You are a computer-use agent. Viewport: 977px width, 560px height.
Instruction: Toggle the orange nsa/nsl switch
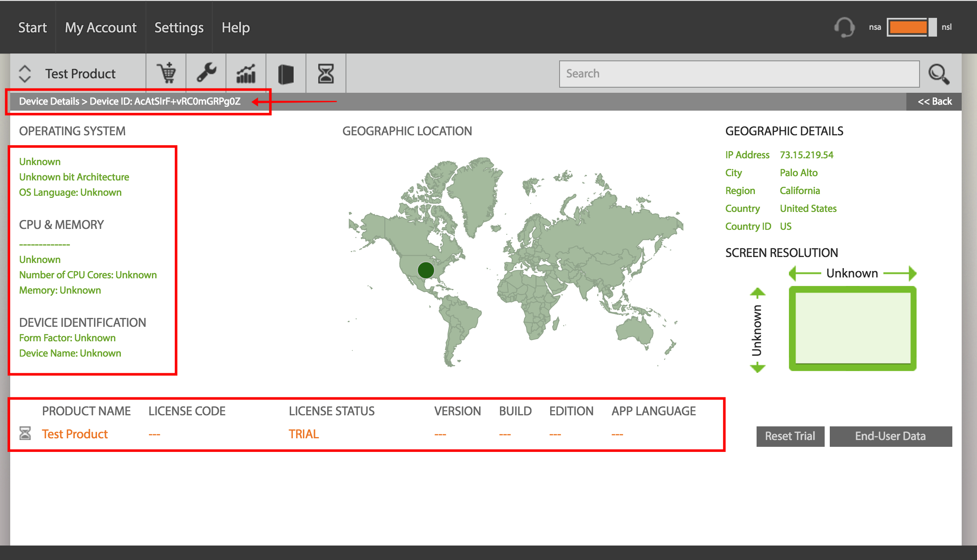tap(911, 27)
